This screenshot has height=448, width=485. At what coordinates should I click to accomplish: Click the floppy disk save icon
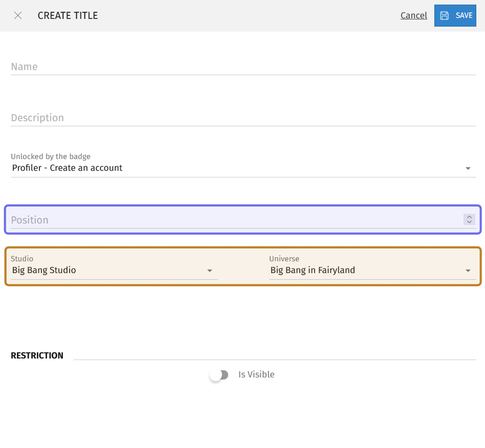coord(445,15)
